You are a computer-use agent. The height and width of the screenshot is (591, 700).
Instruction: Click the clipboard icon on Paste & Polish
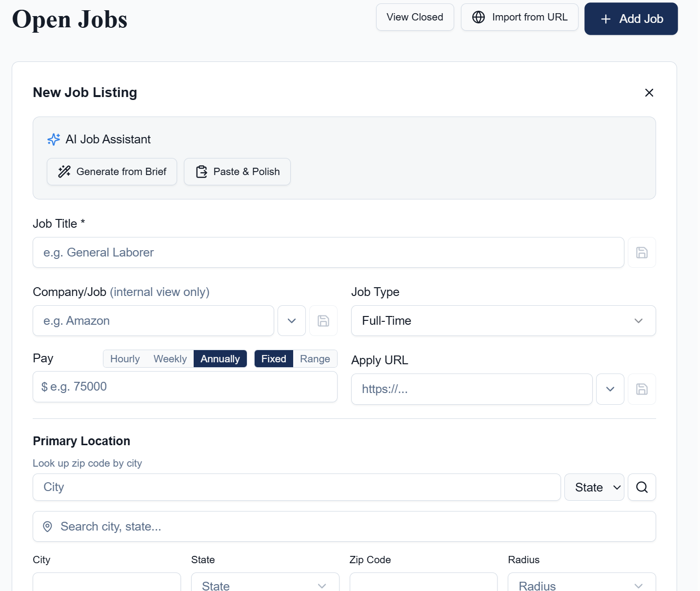click(x=201, y=172)
